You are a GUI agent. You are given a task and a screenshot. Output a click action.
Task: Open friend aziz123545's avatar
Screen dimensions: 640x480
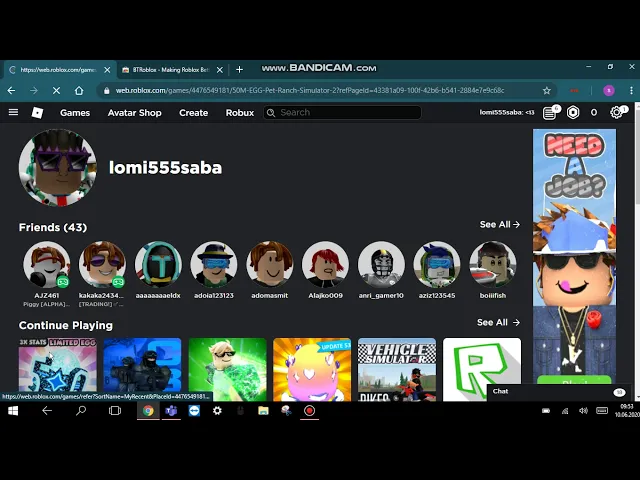pos(437,264)
